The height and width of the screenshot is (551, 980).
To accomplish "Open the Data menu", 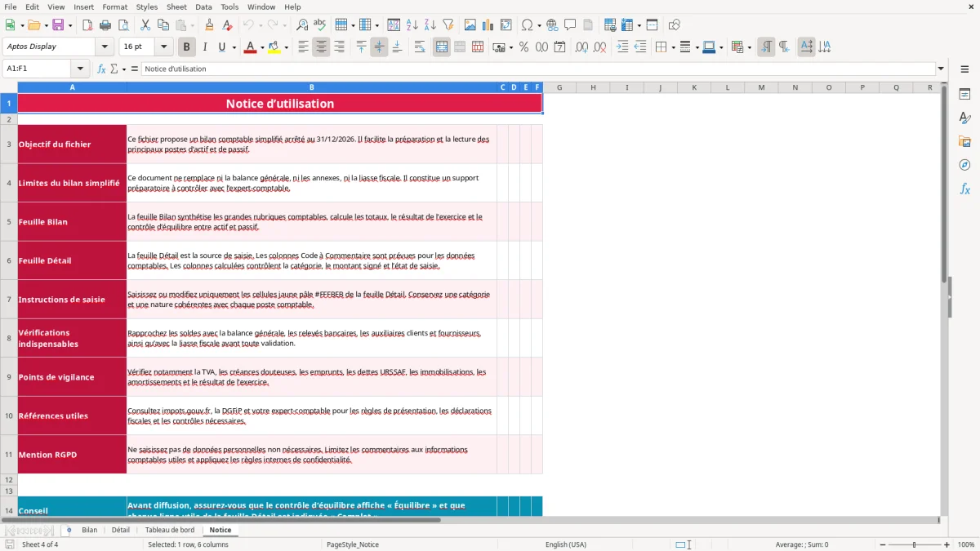I will 204,7.
